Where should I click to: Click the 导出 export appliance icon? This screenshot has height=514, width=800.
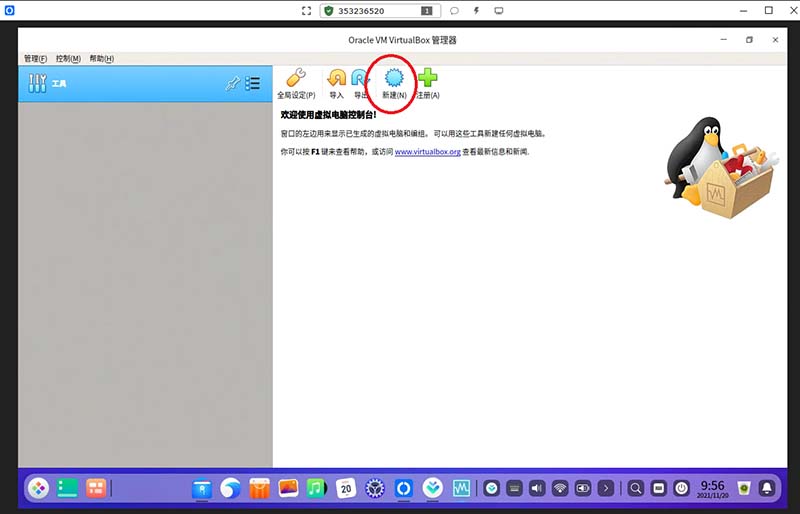(x=360, y=83)
